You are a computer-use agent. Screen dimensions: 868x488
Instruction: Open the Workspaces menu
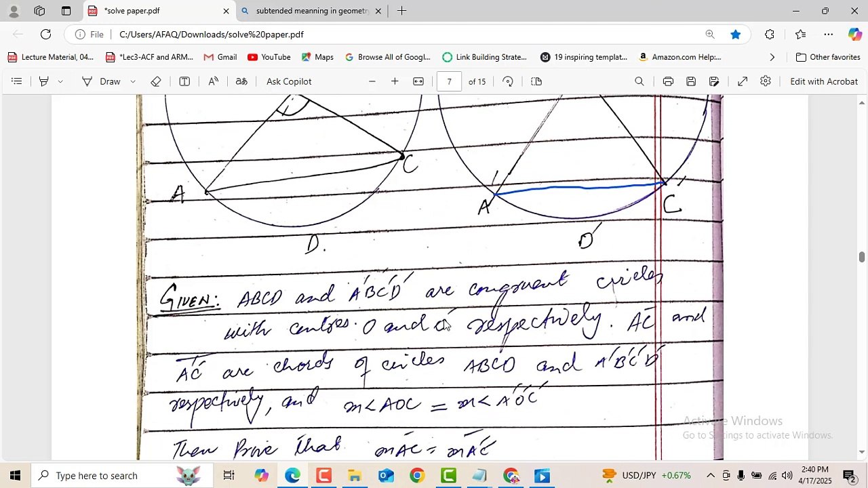coord(39,11)
